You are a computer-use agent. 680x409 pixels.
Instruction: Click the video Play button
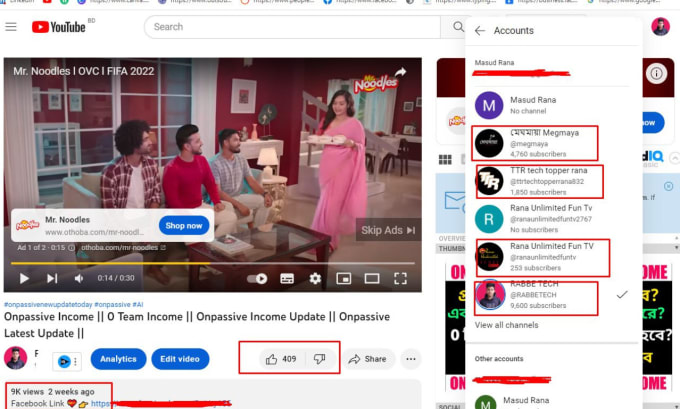point(24,278)
